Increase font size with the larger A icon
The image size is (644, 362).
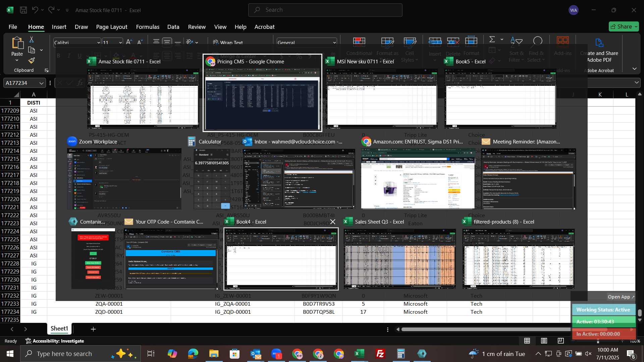pos(129,42)
